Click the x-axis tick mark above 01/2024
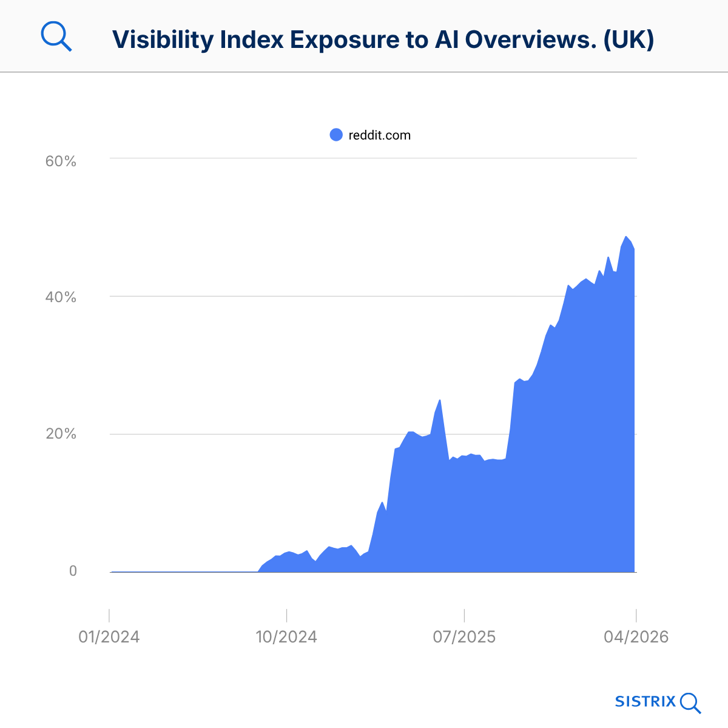The width and height of the screenshot is (728, 728). pyautogui.click(x=109, y=615)
